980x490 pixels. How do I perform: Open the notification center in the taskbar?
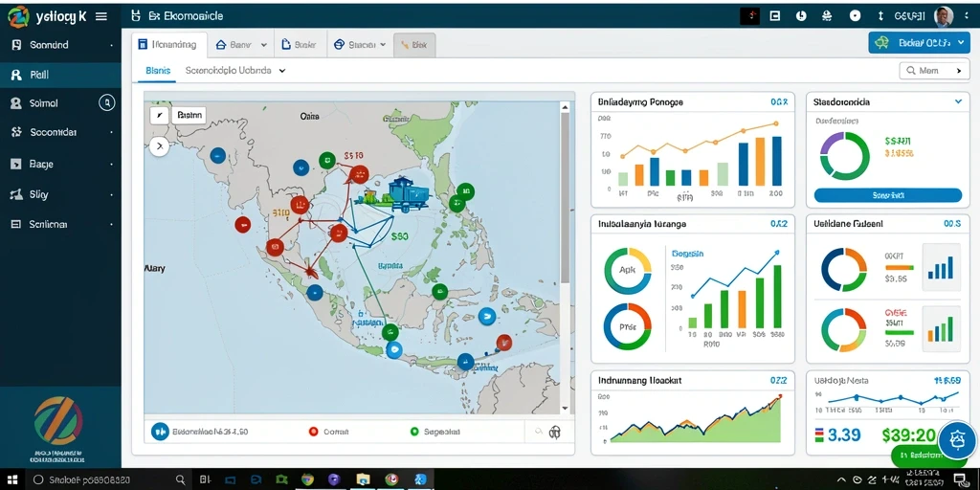tap(959, 479)
